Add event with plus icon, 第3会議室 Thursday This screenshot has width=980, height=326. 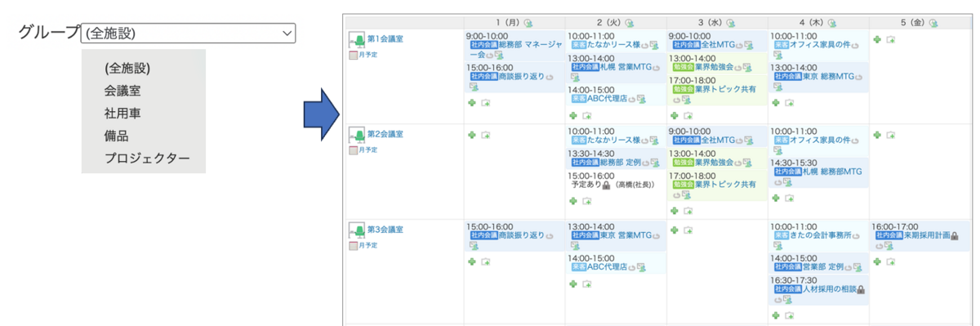[776, 315]
